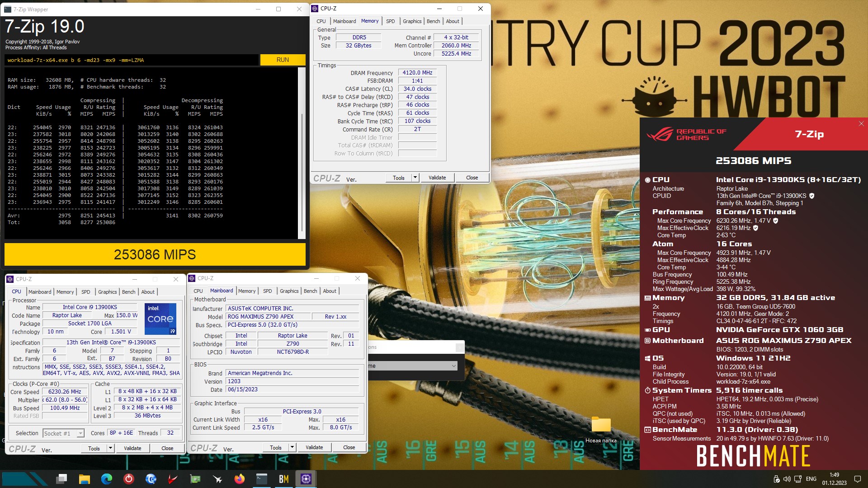Open the volume control in the system tray
Viewport: 868px width, 488px height.
click(x=787, y=479)
